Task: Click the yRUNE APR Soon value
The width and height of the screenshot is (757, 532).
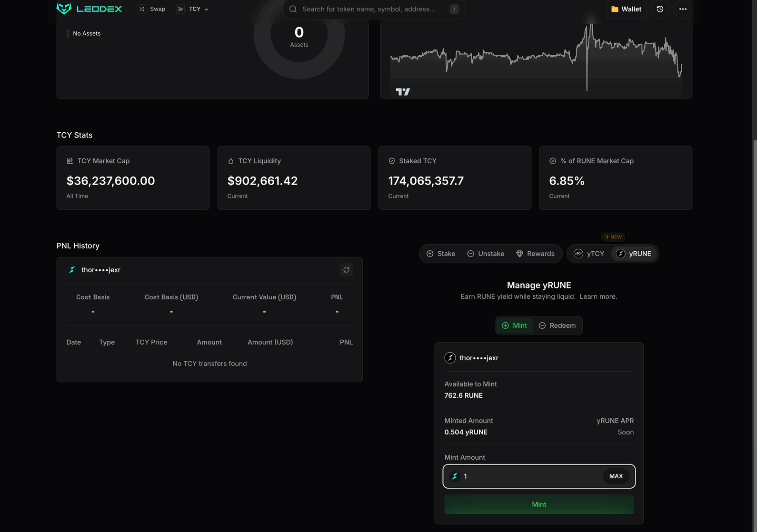Action: 626,432
